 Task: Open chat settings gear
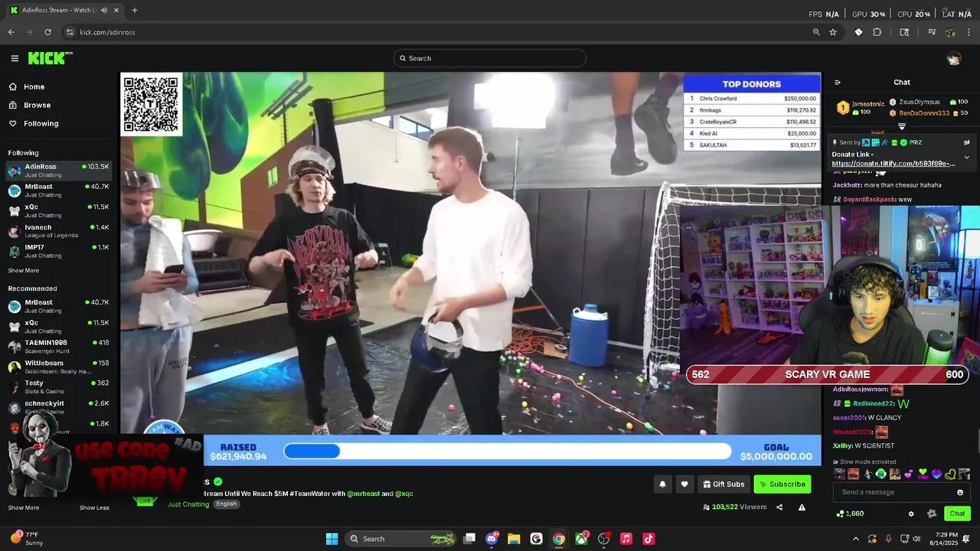[x=910, y=514]
